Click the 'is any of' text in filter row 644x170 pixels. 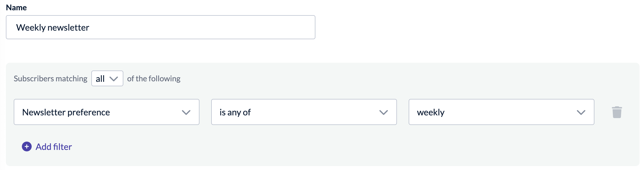(235, 112)
